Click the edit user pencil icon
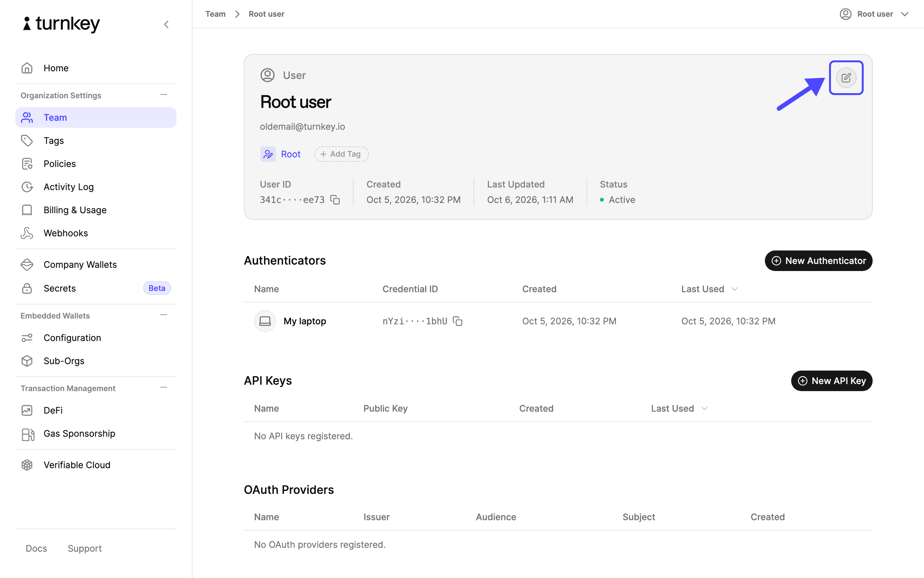The height and width of the screenshot is (578, 924). coord(846,78)
